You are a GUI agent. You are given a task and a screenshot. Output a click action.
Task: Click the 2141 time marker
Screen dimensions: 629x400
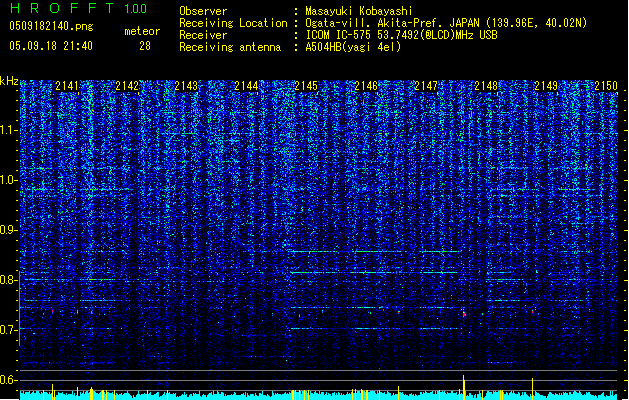coord(67,86)
